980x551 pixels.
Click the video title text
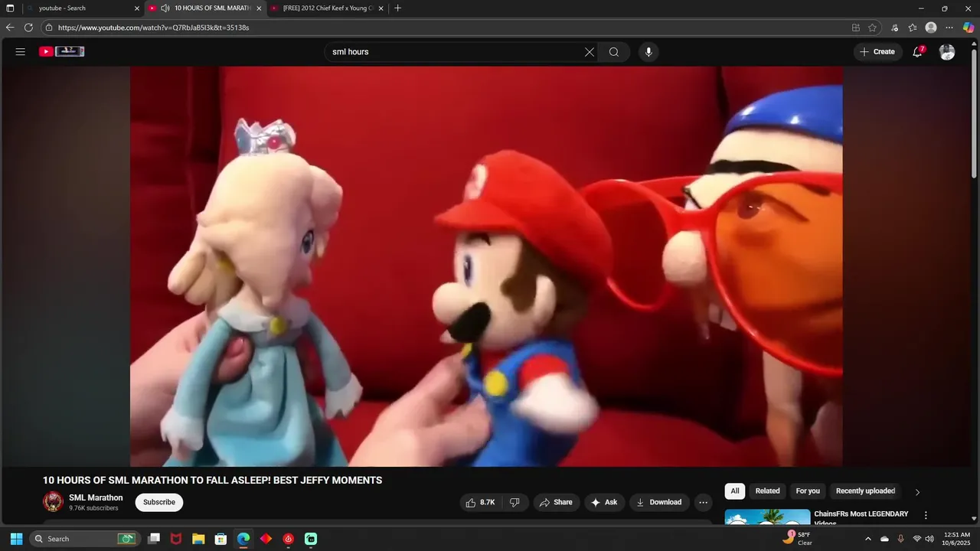click(212, 481)
